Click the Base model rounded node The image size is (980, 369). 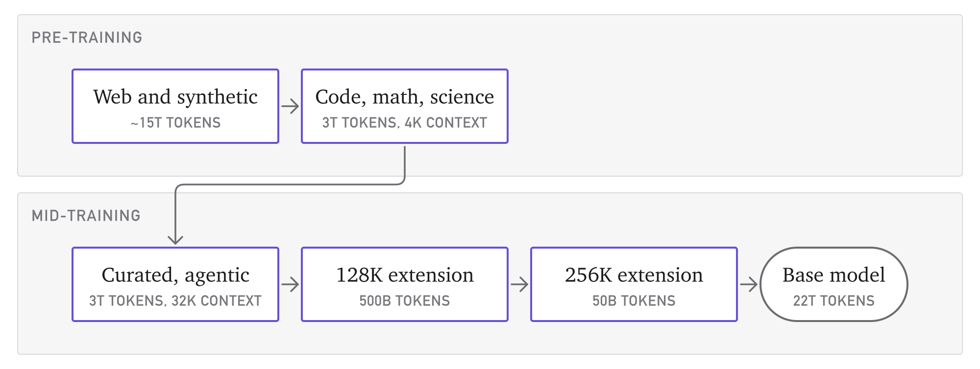point(834,284)
